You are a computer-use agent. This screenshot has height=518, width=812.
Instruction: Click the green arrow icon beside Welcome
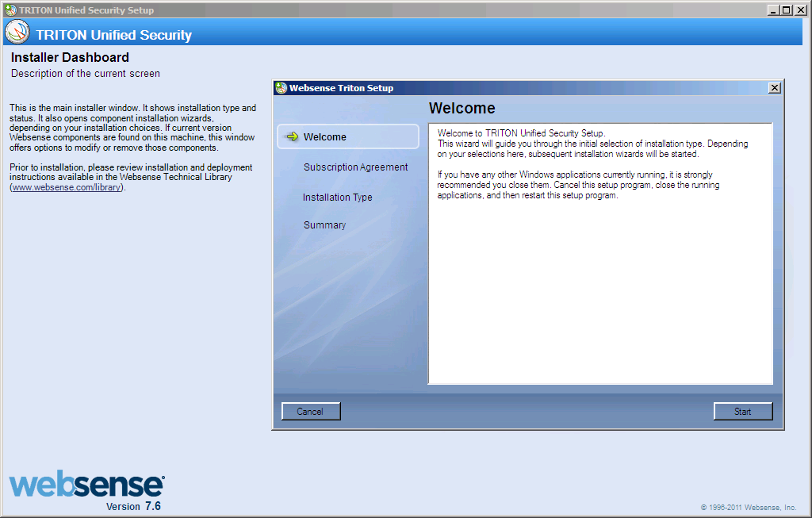[293, 136]
